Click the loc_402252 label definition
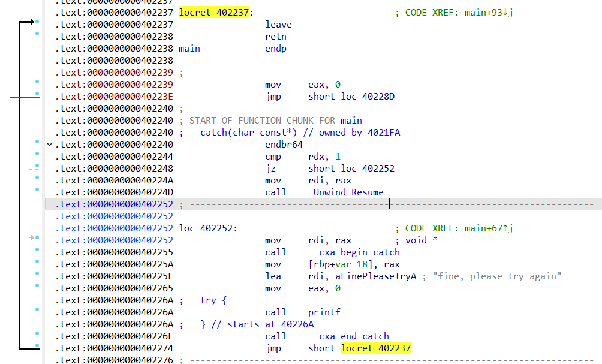This screenshot has width=602, height=364. pos(207,228)
